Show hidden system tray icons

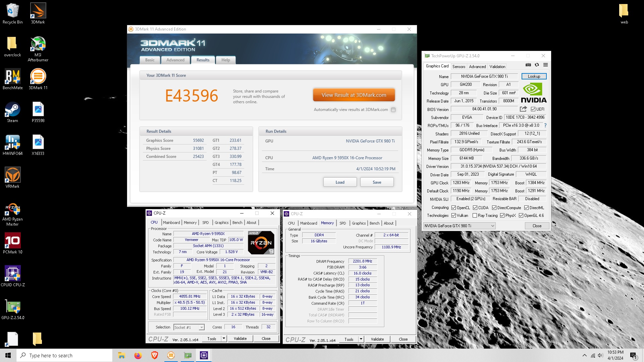point(585,355)
